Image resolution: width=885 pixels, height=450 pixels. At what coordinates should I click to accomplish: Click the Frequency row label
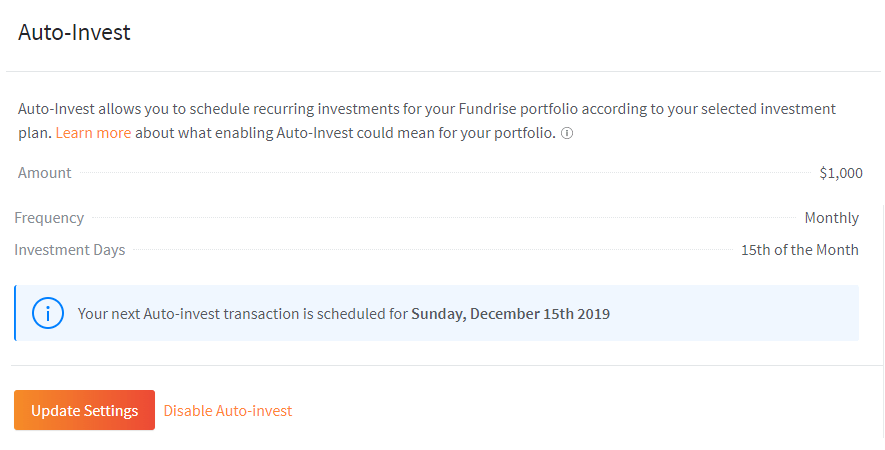[x=49, y=218]
